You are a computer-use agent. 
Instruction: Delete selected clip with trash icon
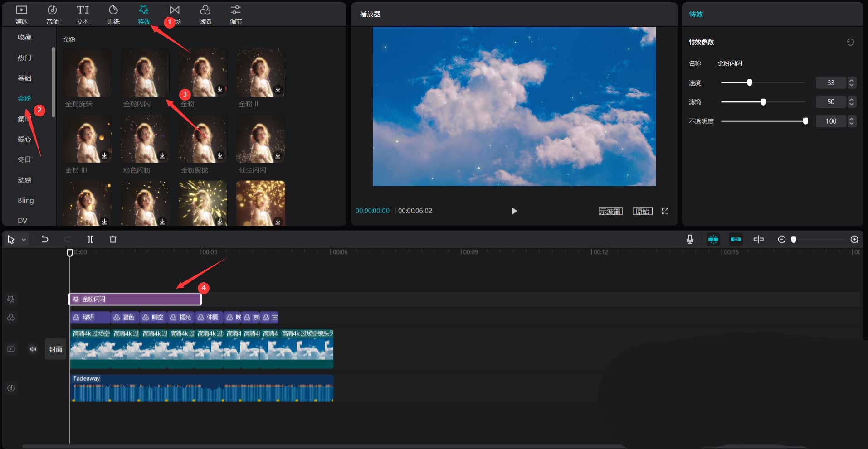113,239
